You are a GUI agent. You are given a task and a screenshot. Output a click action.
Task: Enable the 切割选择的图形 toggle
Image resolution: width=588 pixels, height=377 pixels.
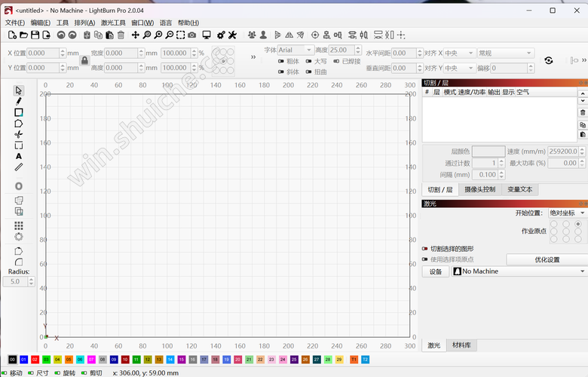click(x=425, y=248)
